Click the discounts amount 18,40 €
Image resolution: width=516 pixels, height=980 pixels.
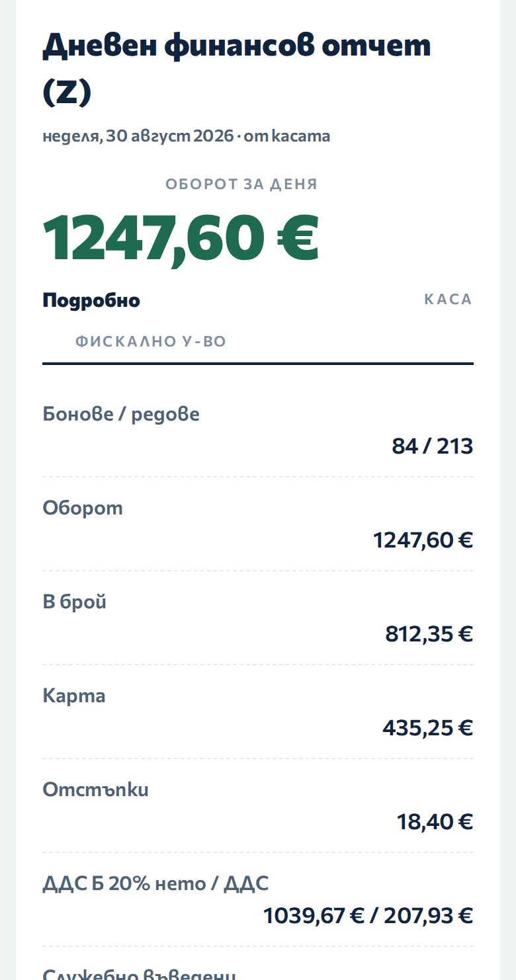point(435,822)
